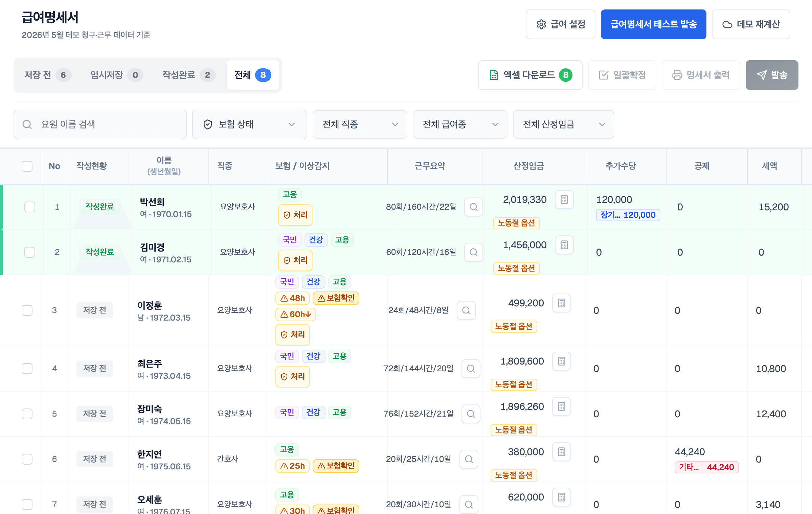Check the row checkbox for 최은주
Viewport: 812px width, 514px height.
[27, 368]
